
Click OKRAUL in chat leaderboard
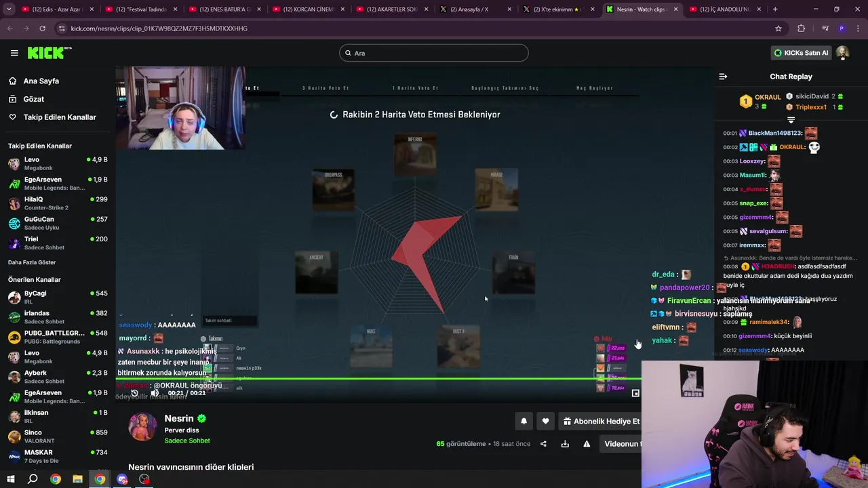click(x=768, y=98)
